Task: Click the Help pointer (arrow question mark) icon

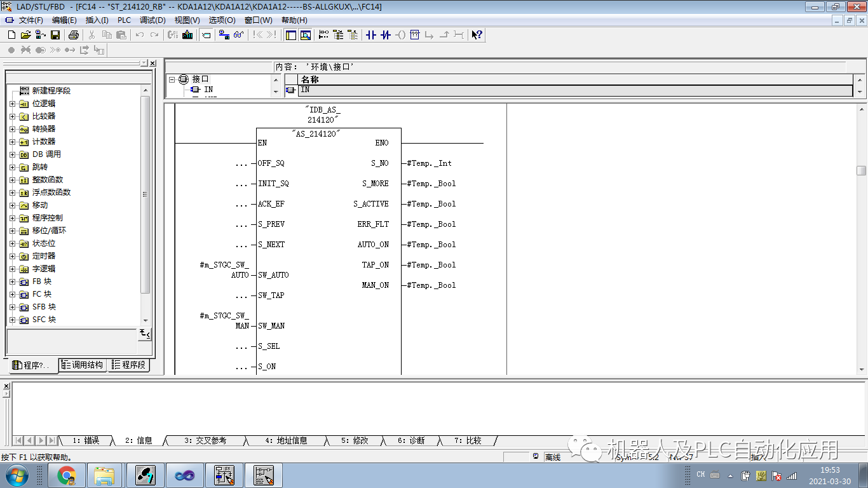Action: pyautogui.click(x=477, y=35)
